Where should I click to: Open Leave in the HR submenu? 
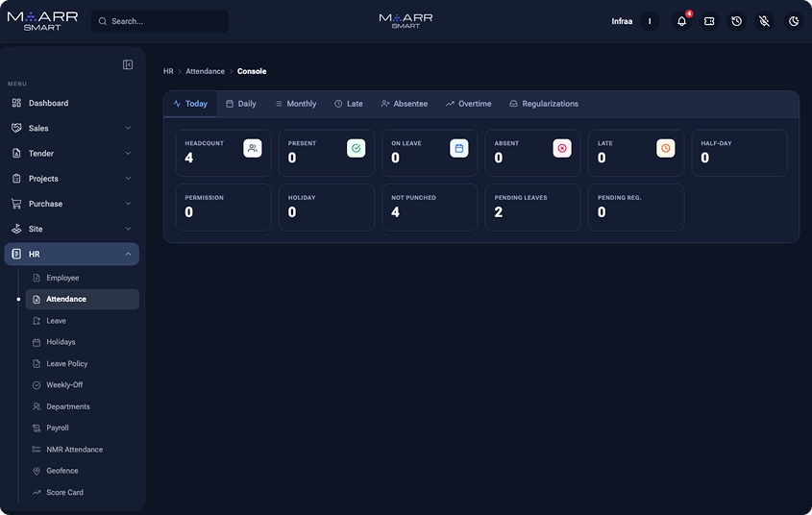[x=83, y=321]
